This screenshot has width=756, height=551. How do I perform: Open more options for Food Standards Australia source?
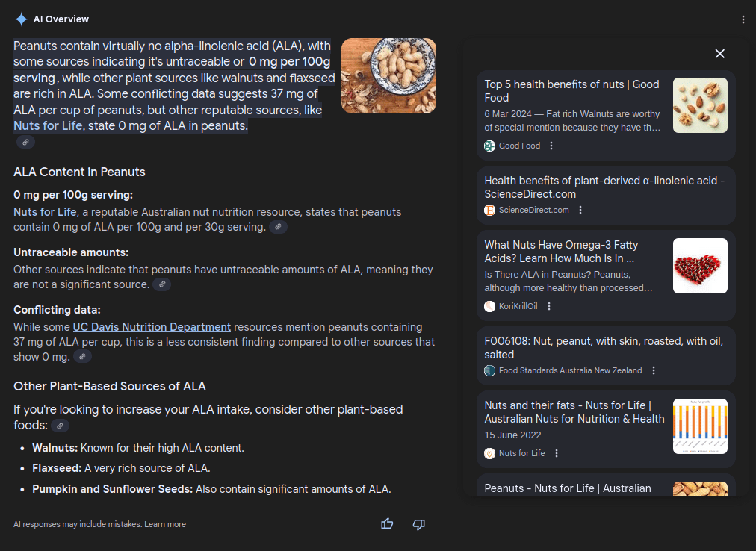[x=654, y=370]
